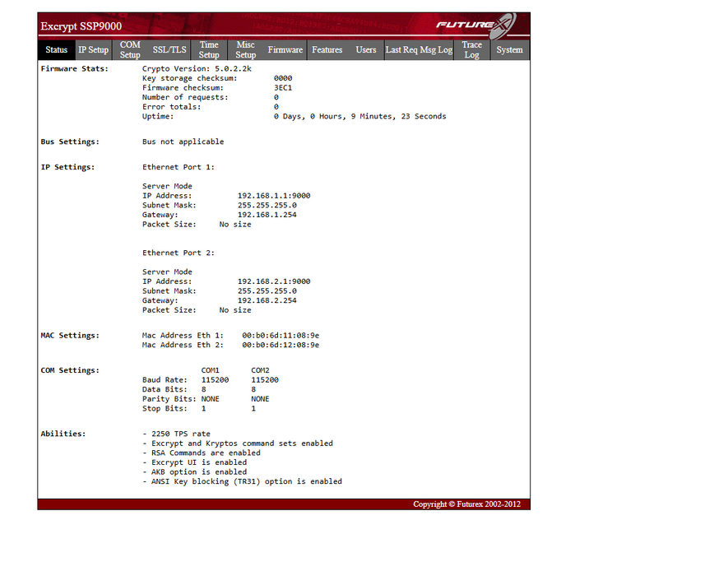Go to the Time Setup tab

(208, 49)
